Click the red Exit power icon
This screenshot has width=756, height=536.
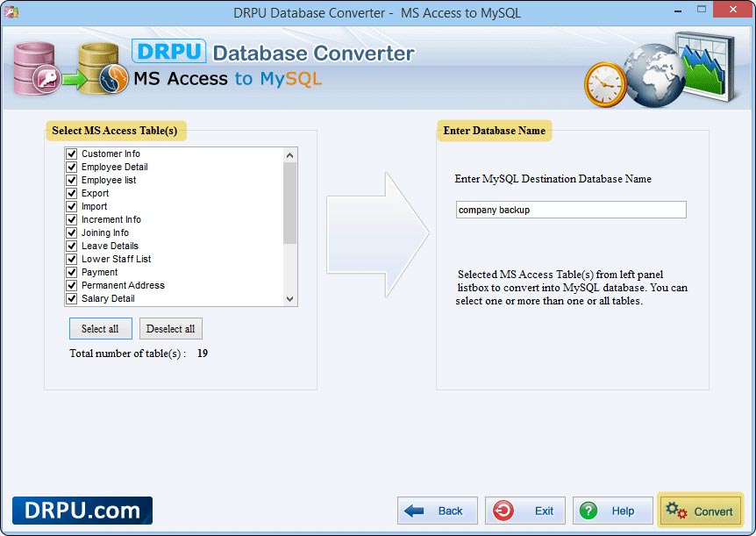point(503,511)
